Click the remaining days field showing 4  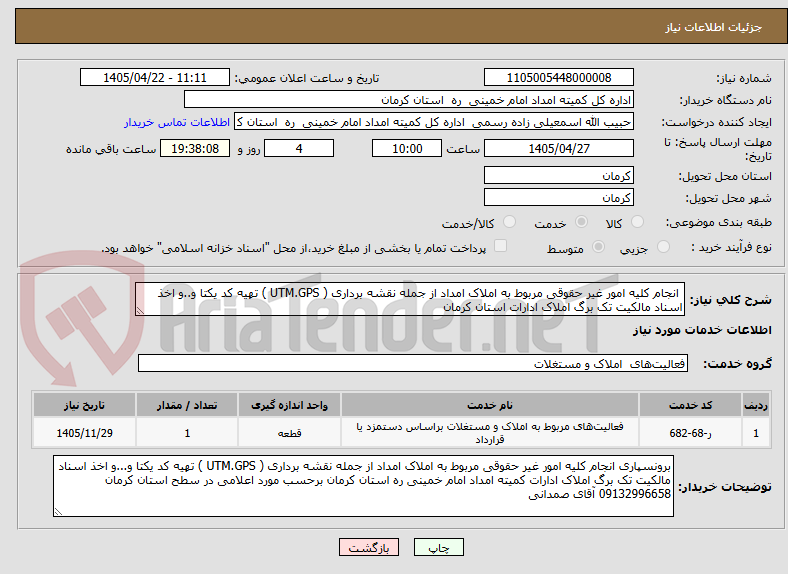coord(299,148)
